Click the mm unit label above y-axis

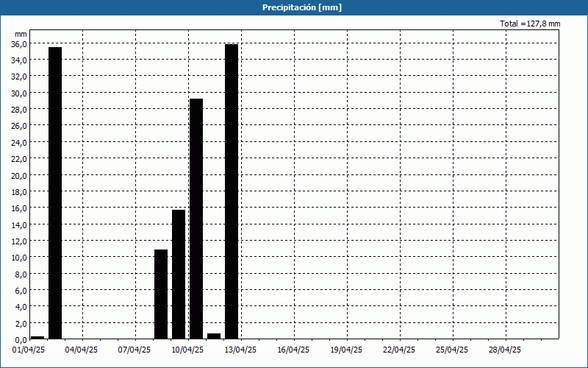[21, 35]
